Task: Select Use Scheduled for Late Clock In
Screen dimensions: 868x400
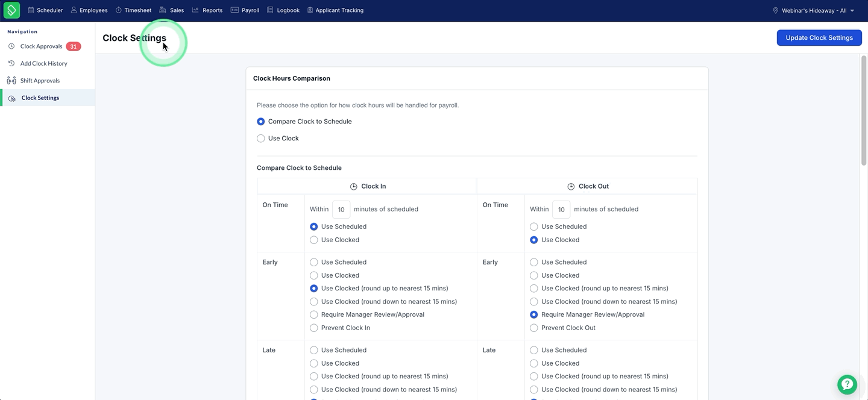Action: pos(314,351)
